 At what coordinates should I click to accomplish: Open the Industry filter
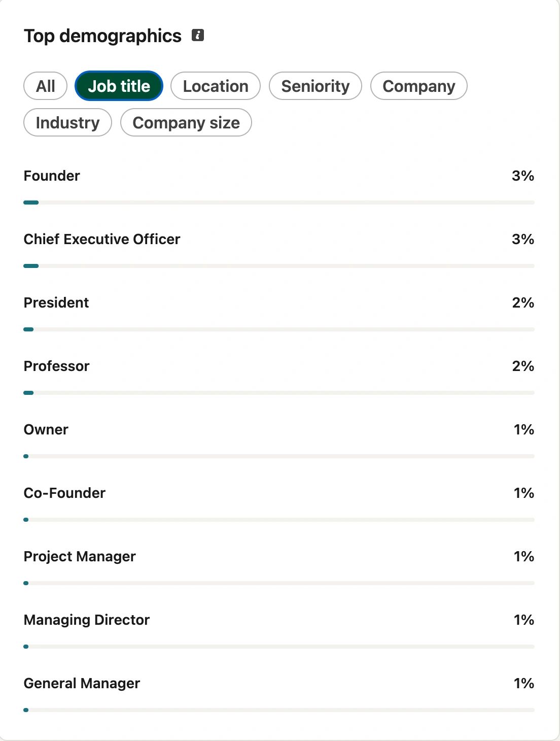click(x=68, y=122)
